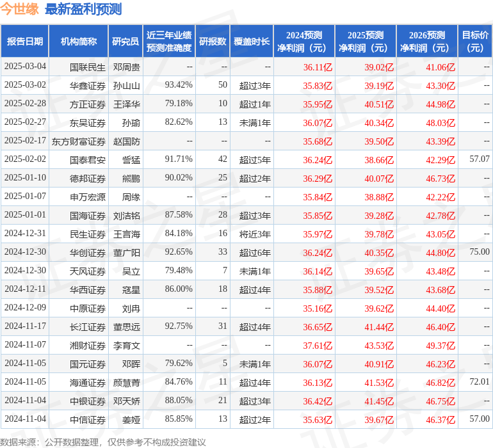Click researcher 姜娅

click(x=131, y=420)
